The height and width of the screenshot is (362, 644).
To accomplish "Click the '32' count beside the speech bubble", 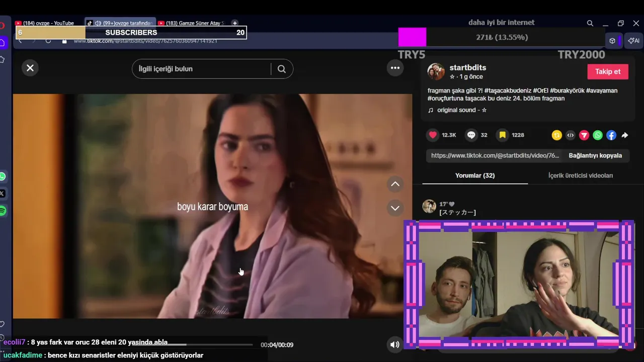I will click(x=484, y=135).
